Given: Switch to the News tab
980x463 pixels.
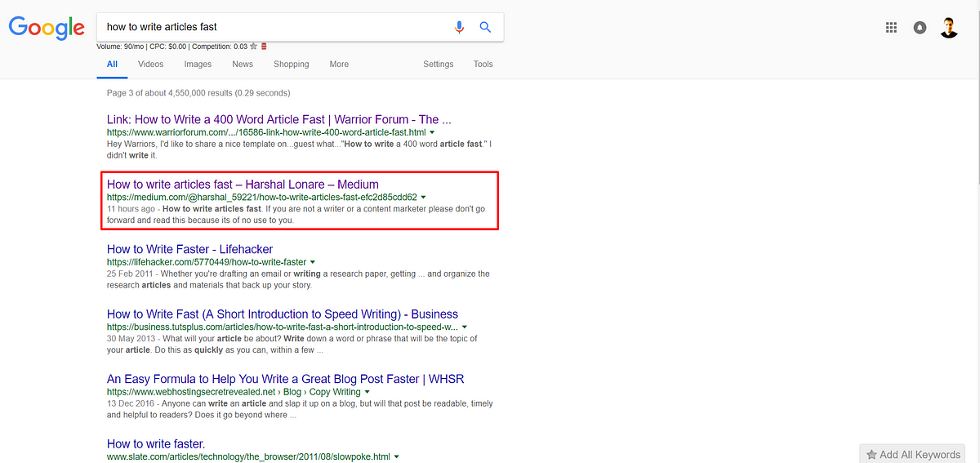Looking at the screenshot, I should (x=243, y=65).
